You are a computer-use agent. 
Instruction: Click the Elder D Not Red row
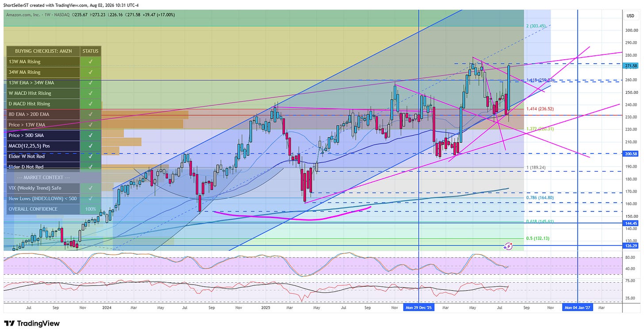[54, 167]
